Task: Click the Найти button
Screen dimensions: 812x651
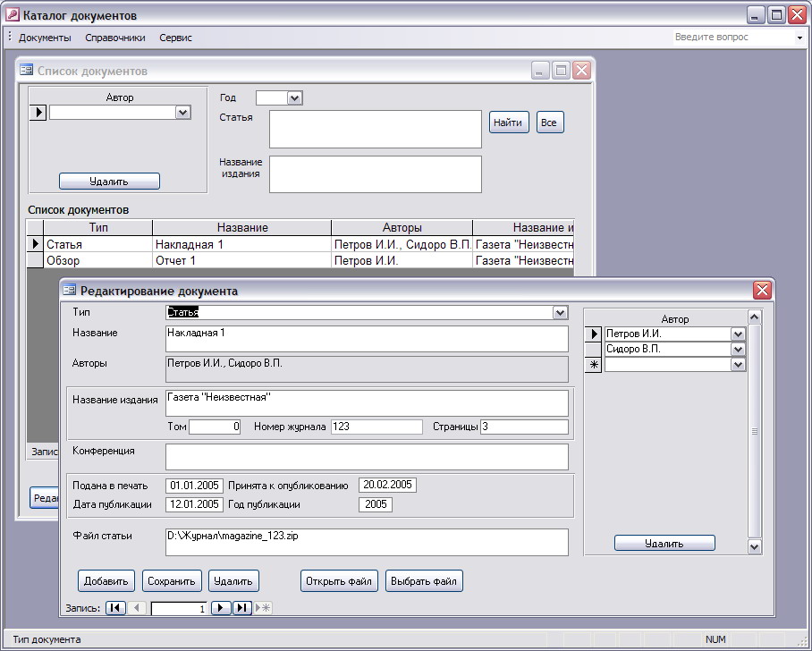Action: pos(509,123)
